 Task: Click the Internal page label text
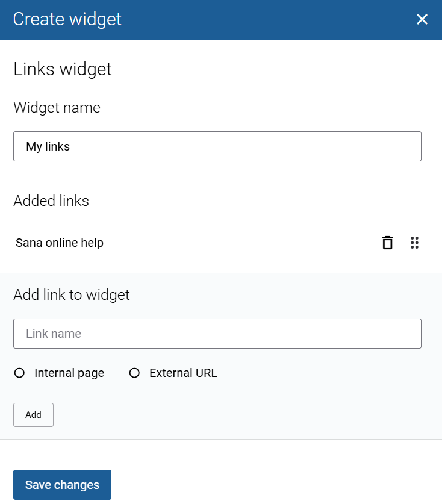click(69, 373)
